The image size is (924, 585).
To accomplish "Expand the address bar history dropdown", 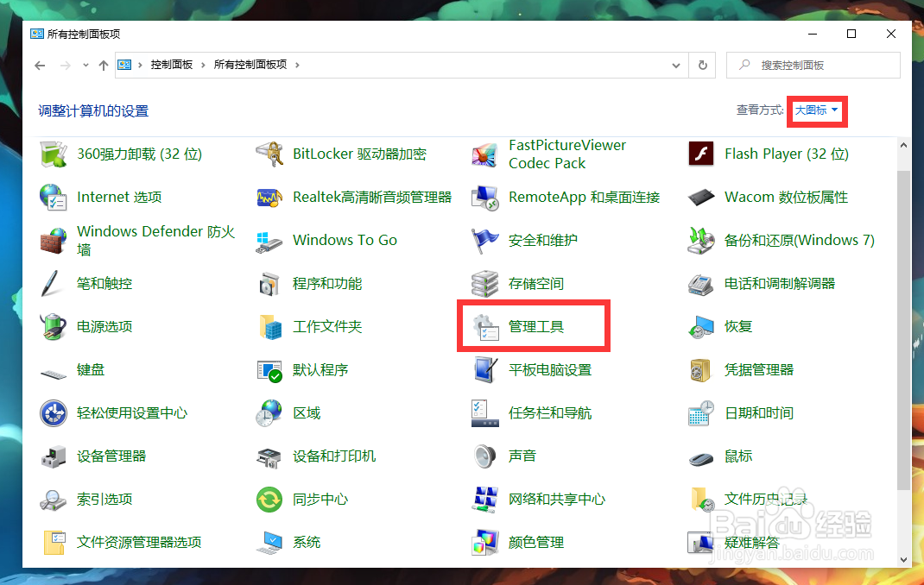I will [x=676, y=66].
